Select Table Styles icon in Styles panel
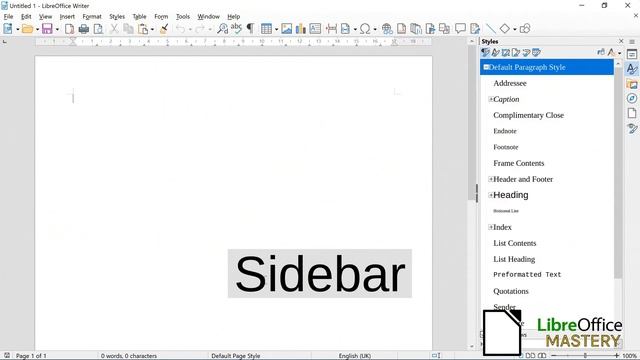Screen dimensions: 640x360 (536, 52)
